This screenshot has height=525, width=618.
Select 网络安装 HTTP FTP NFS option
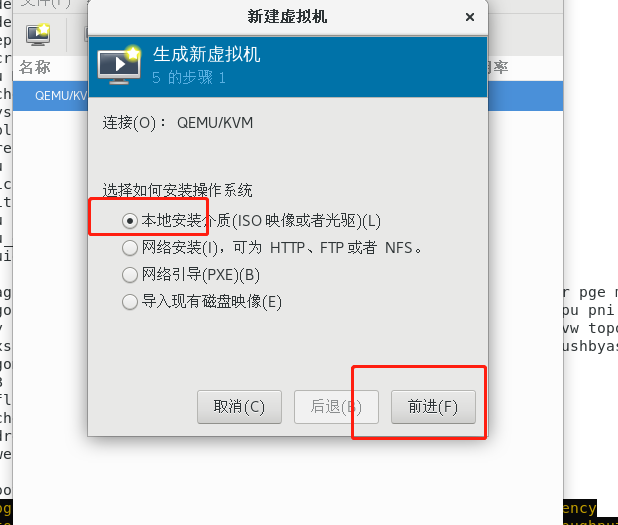(x=272, y=248)
